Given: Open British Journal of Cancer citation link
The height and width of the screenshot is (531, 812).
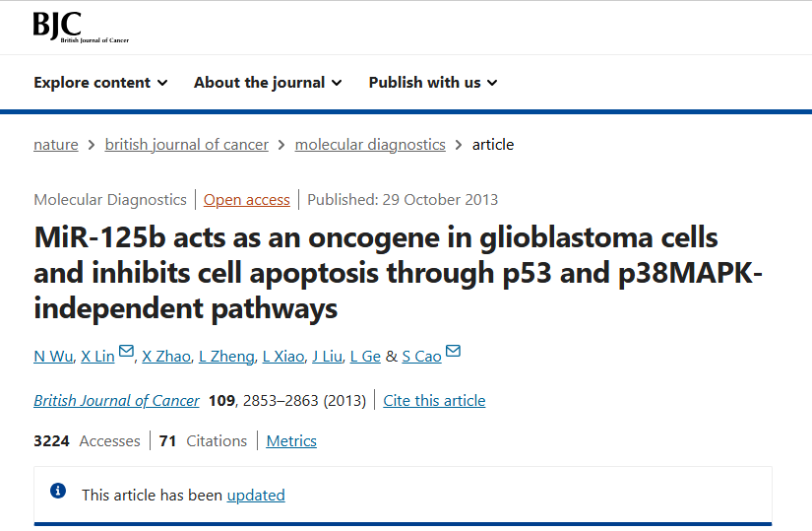Looking at the screenshot, I should point(116,400).
